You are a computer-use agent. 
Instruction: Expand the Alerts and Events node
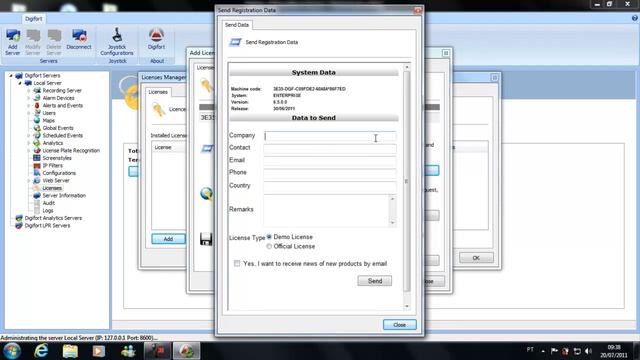point(29,106)
